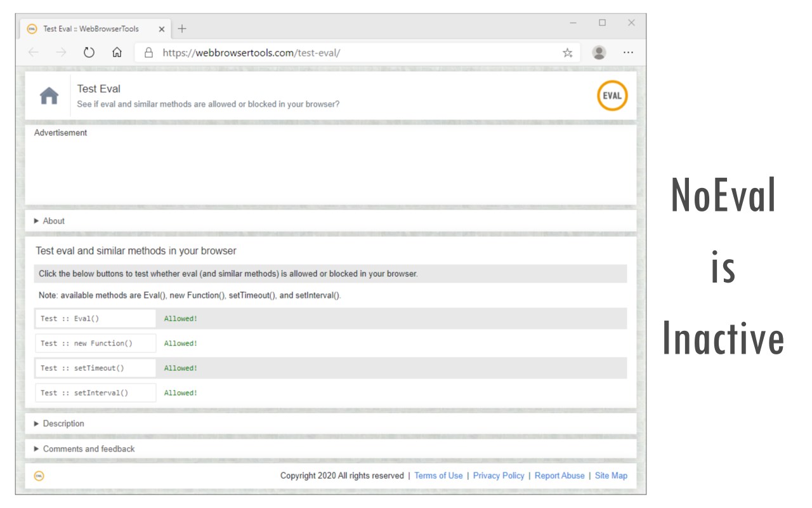Click the browser home button
Screen dimensions: 812x508
tap(117, 53)
